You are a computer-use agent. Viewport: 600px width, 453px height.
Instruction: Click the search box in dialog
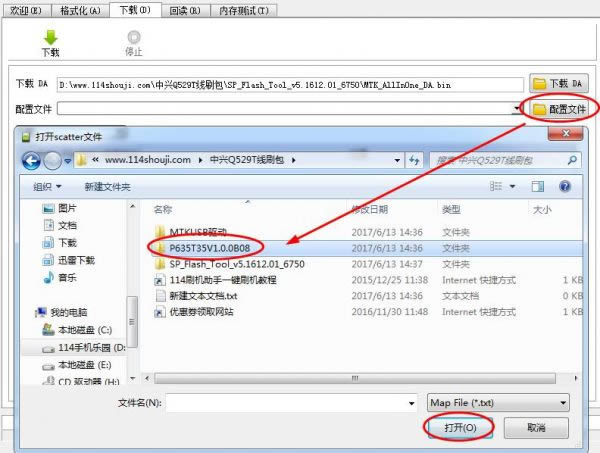click(x=505, y=160)
